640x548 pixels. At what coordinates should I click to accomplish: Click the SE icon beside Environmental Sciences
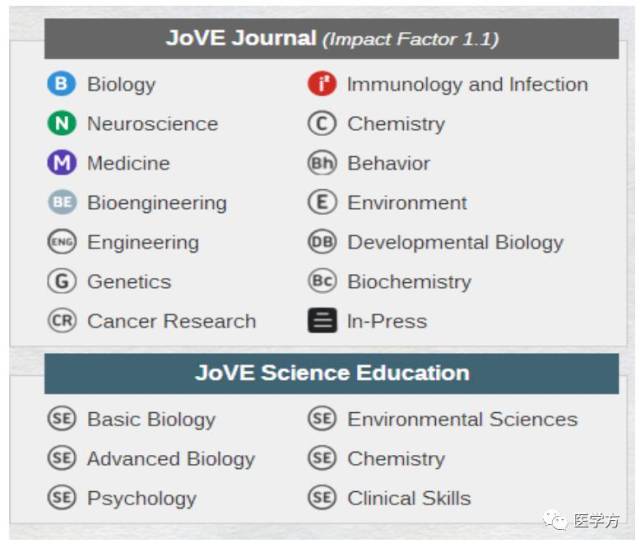(322, 419)
